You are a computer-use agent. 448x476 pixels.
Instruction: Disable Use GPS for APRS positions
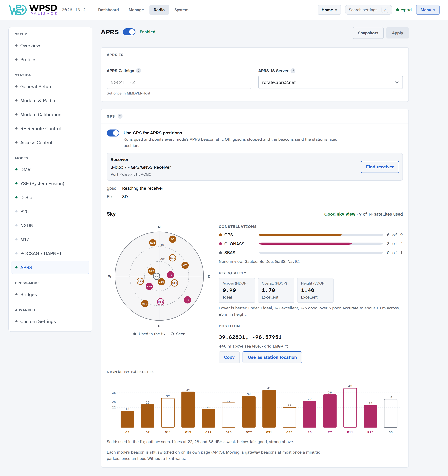[113, 133]
